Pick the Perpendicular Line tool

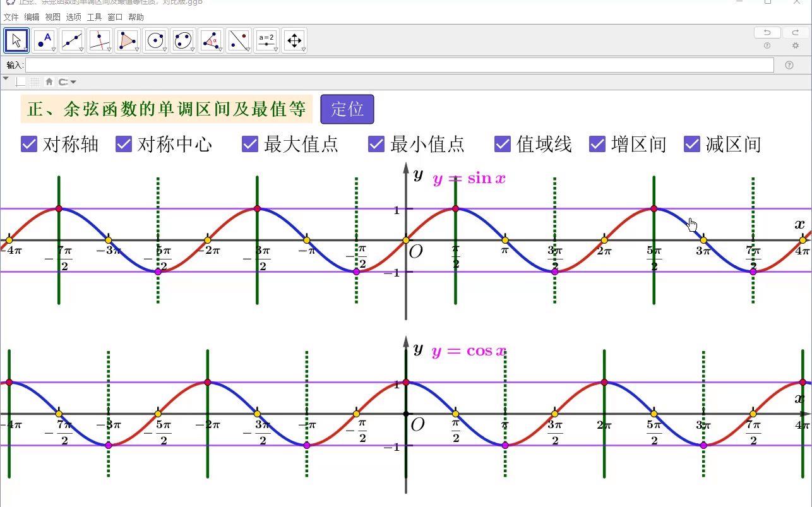100,40
